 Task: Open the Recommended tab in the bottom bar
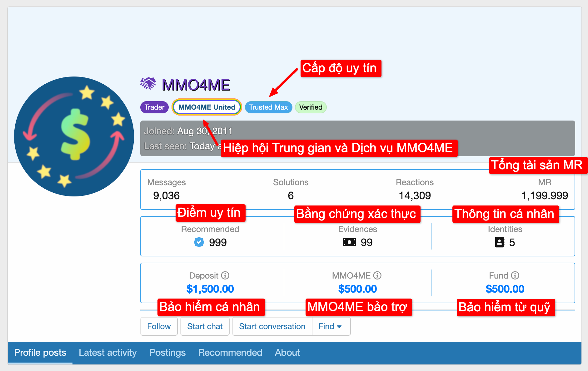click(x=230, y=353)
